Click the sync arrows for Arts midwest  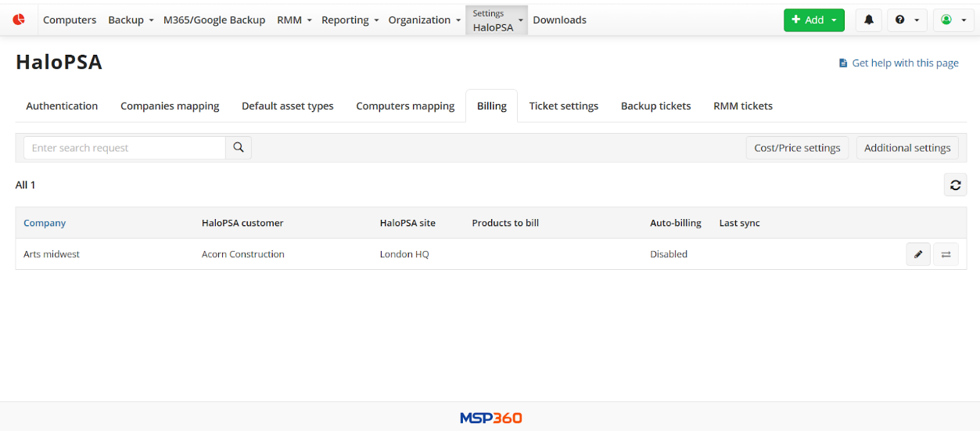(x=946, y=254)
